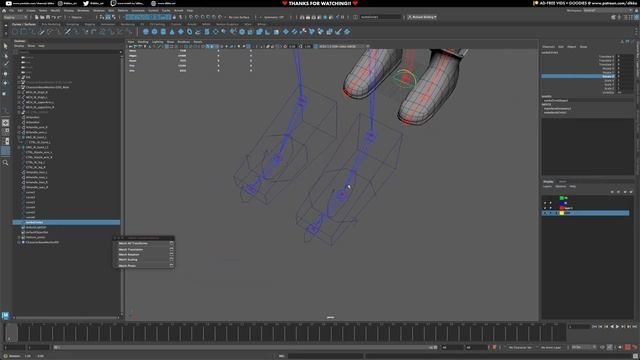Viewport: 640px width, 360px height.
Task: Open the File menu in main menu bar
Action: click(x=11, y=10)
